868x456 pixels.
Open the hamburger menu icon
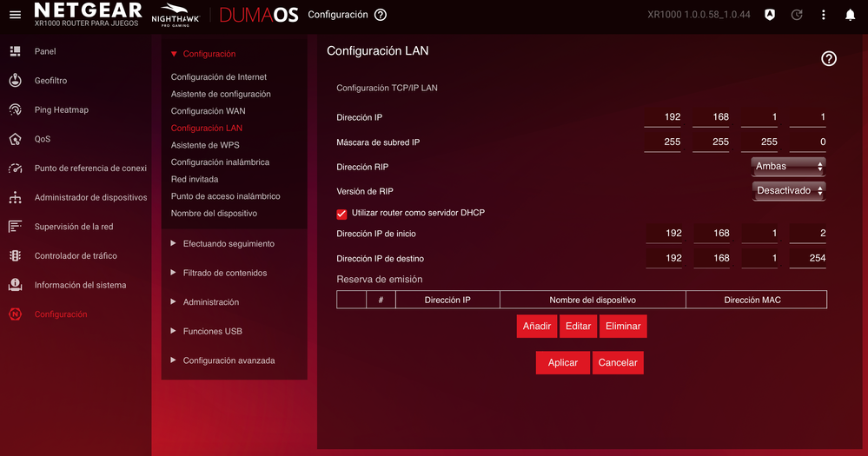point(15,15)
